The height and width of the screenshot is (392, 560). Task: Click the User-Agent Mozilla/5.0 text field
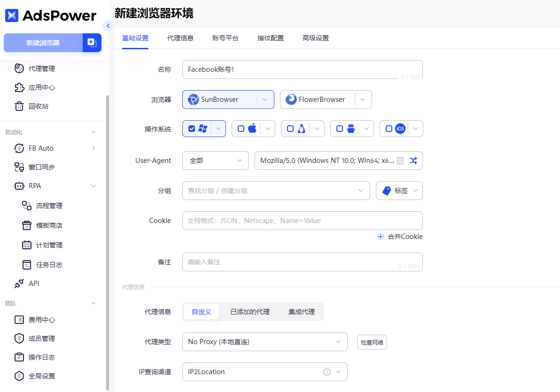click(x=339, y=161)
